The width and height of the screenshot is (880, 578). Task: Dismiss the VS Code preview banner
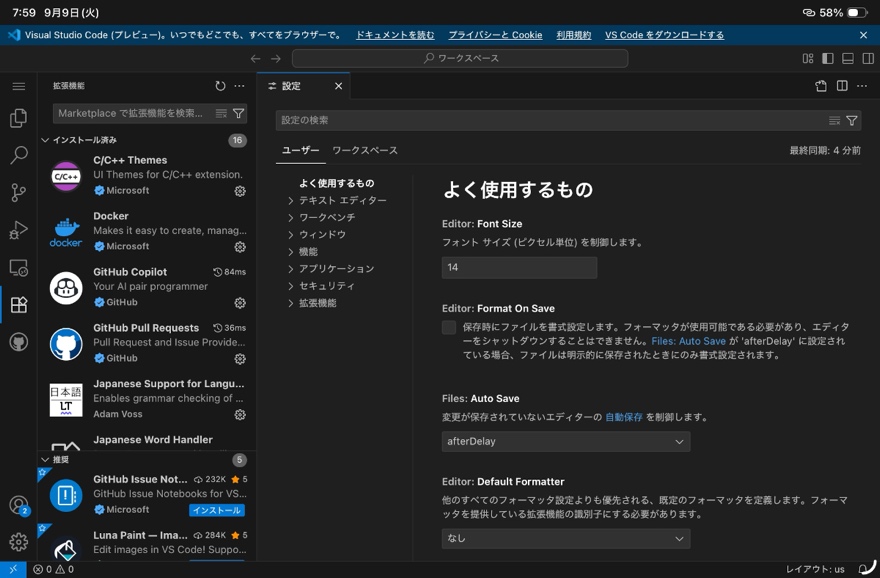click(863, 35)
